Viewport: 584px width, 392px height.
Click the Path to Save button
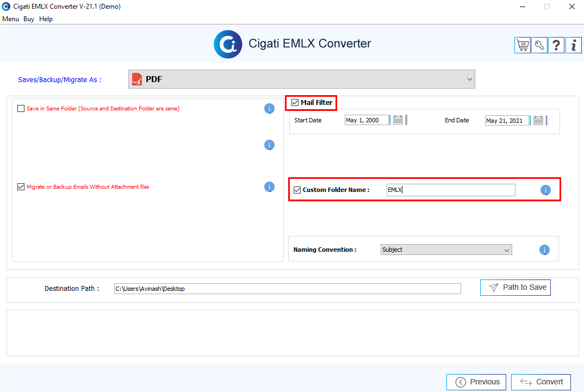515,288
